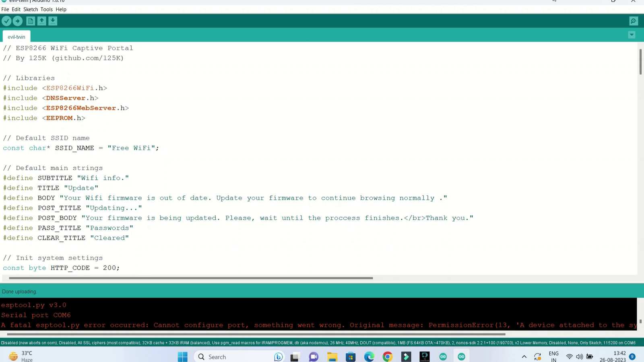The width and height of the screenshot is (644, 362).
Task: Click the Save sketch down-arrow icon
Action: tap(53, 21)
